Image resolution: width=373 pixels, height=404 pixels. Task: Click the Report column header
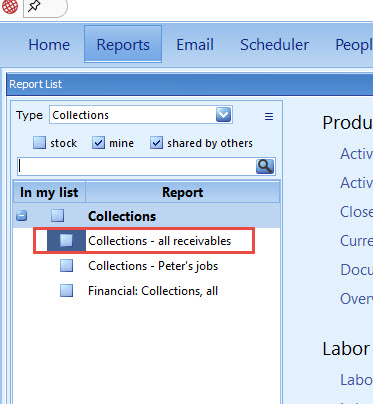coord(182,192)
